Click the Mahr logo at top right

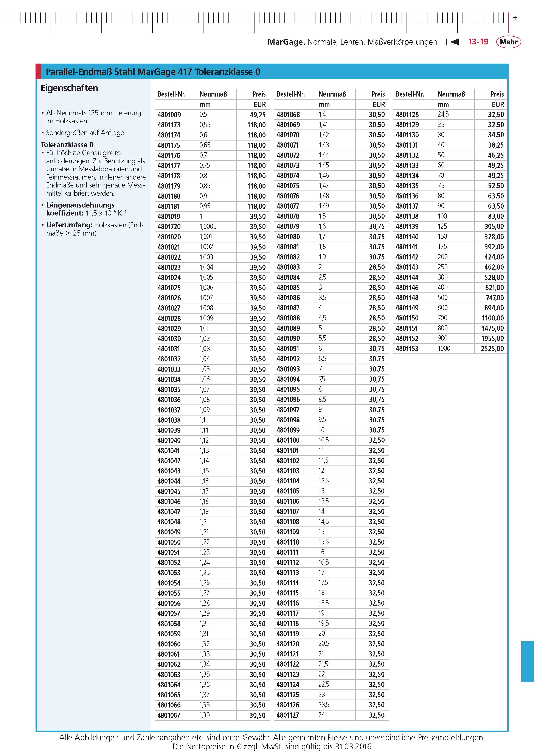pyautogui.click(x=509, y=42)
